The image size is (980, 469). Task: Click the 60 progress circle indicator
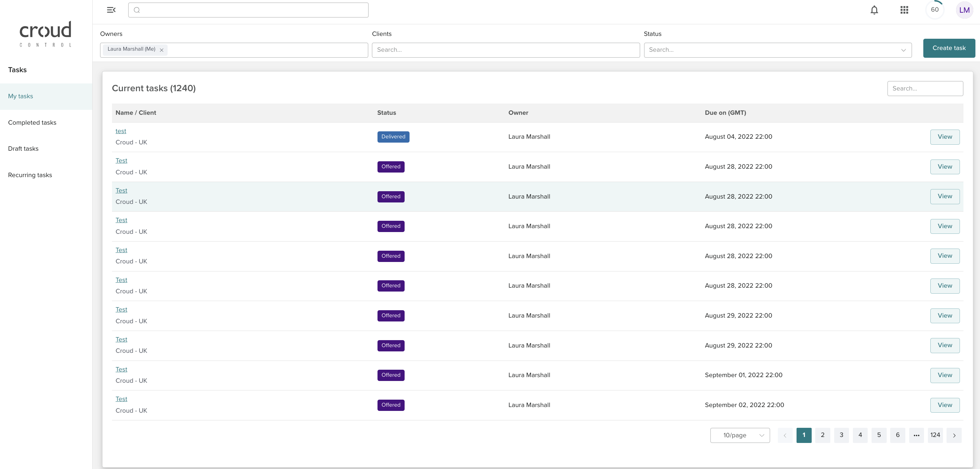pyautogui.click(x=934, y=10)
